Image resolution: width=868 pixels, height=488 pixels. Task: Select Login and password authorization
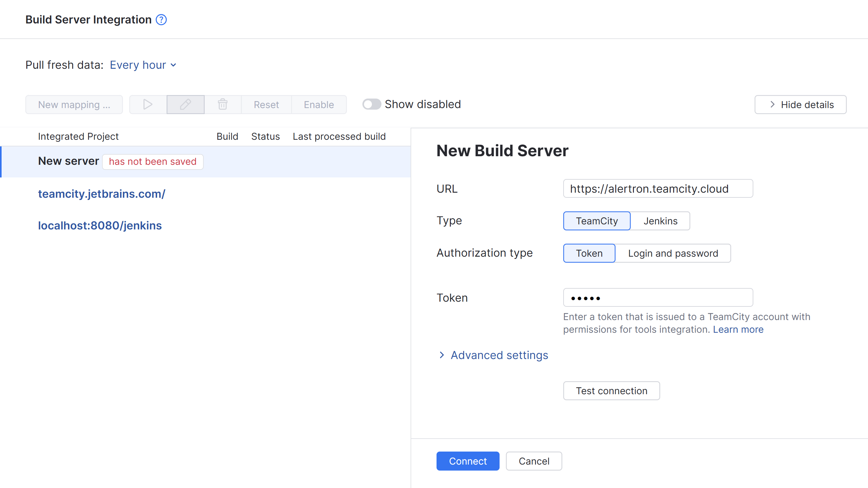click(673, 253)
